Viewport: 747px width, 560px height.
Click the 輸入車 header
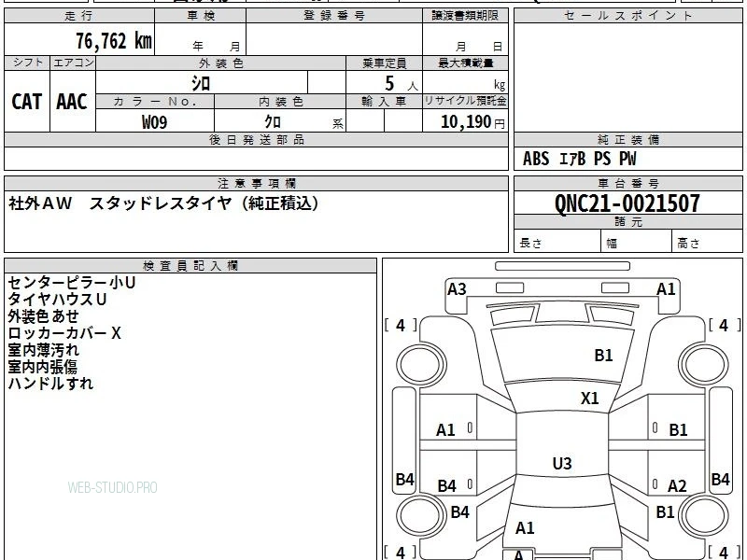384,102
